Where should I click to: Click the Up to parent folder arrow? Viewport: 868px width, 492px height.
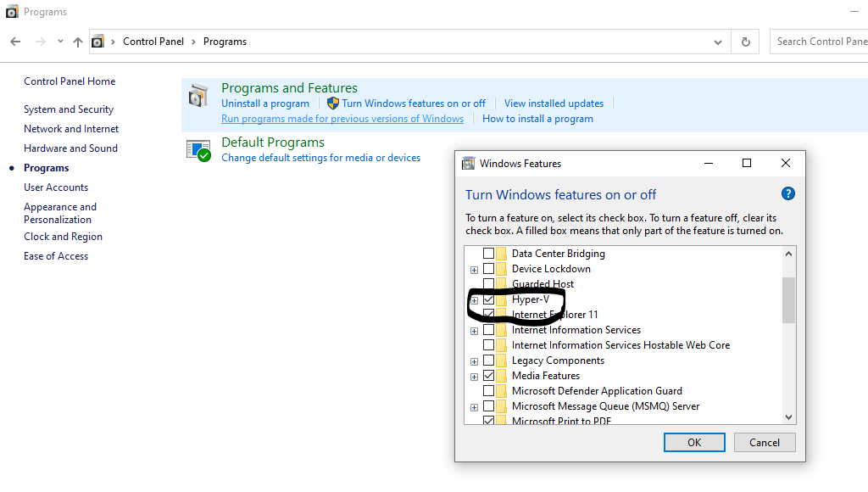pos(78,42)
